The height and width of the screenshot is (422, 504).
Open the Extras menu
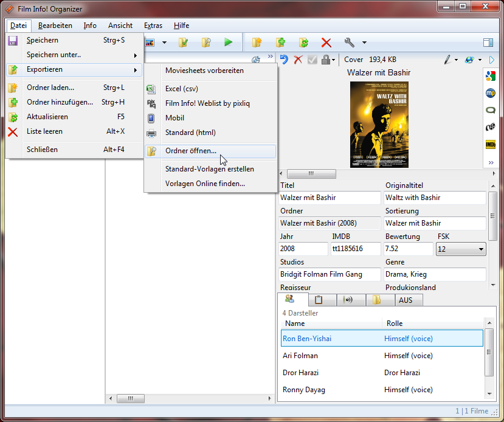(153, 26)
